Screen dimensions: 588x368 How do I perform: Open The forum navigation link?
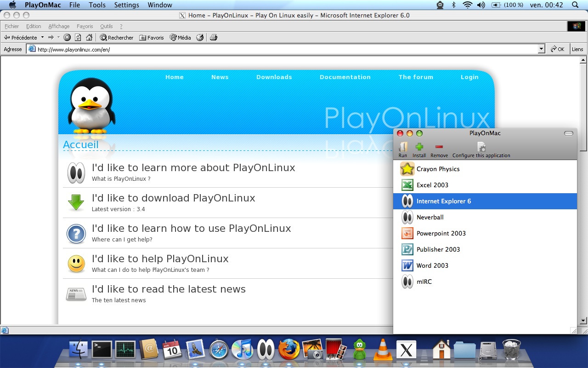point(416,77)
